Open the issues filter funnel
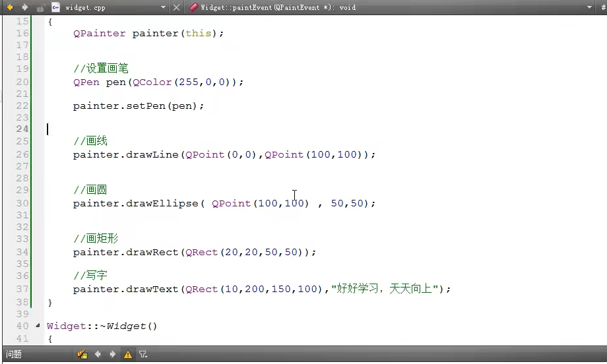This screenshot has height=364, width=607. 143,354
